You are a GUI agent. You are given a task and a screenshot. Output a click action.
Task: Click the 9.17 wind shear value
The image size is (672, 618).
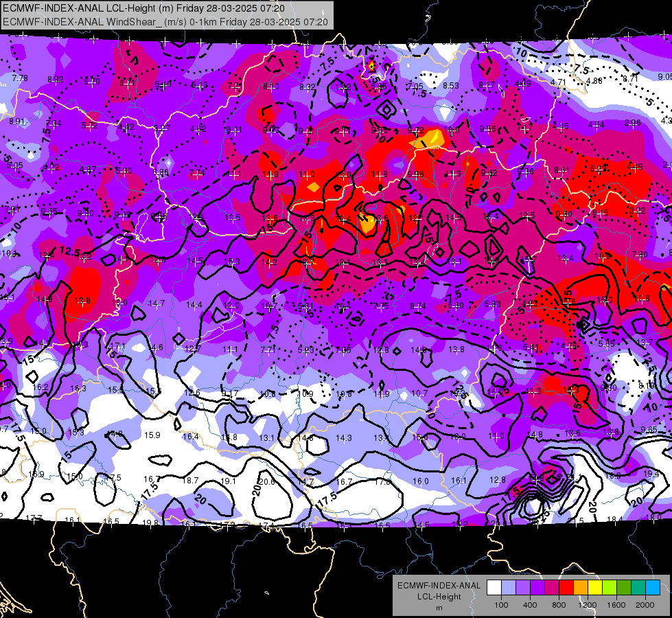tap(230, 393)
